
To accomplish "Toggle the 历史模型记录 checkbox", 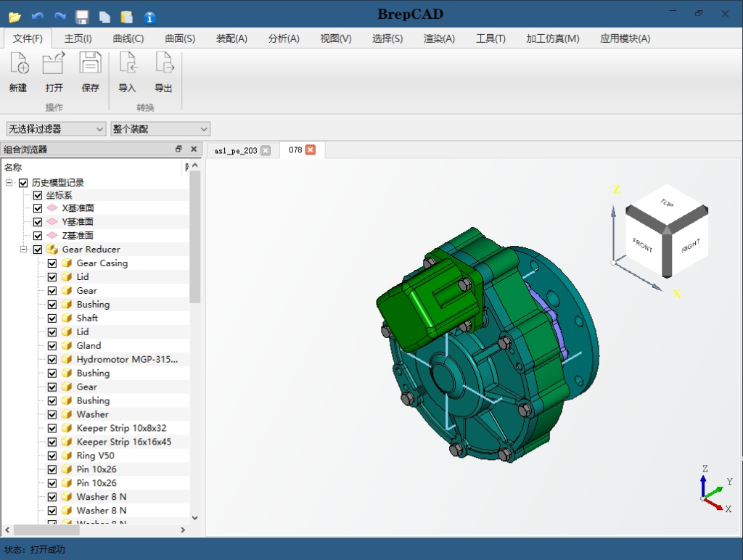I will 23,183.
